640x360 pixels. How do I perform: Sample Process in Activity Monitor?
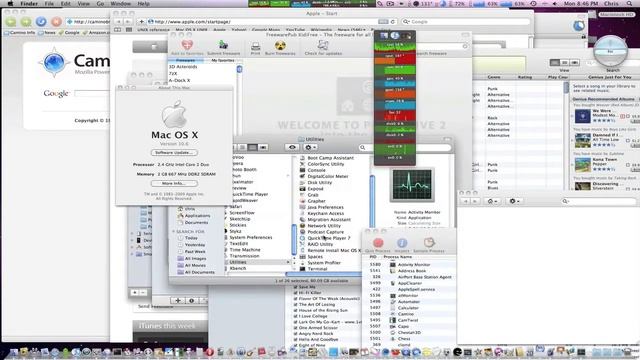coord(429,245)
